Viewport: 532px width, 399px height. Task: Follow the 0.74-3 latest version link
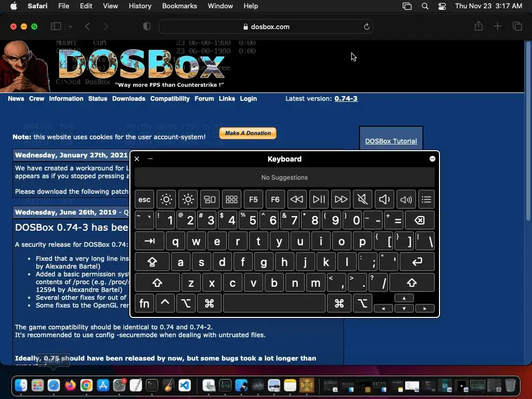[345, 99]
